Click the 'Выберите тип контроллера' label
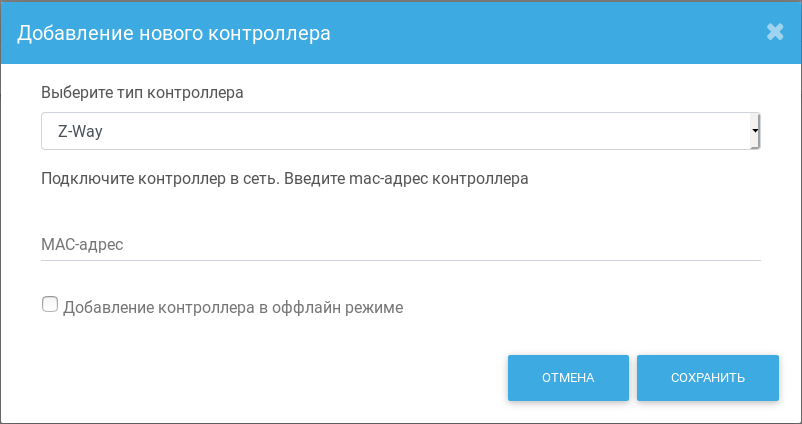This screenshot has height=424, width=802. click(142, 94)
